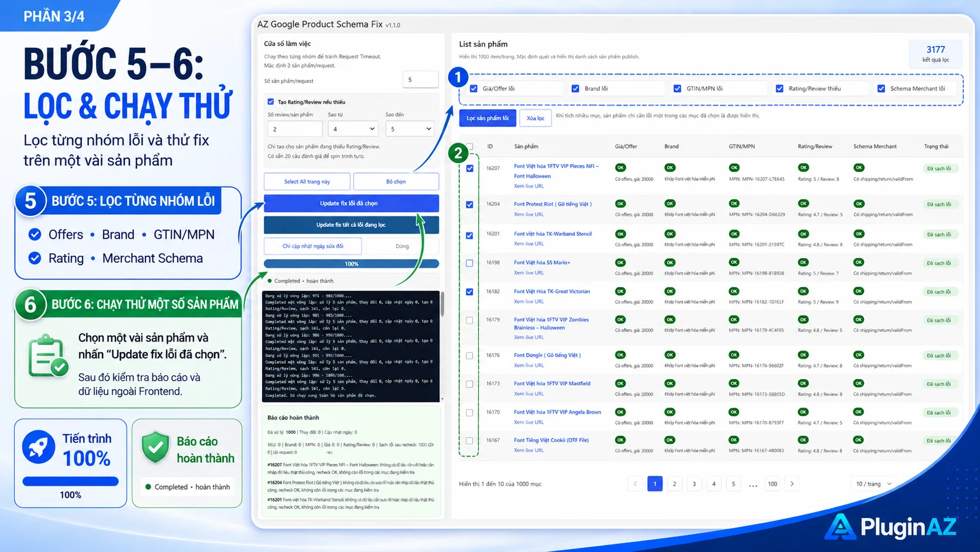Viewport: 980px width, 552px height.
Task: Click Update fix tất cả lỗi đang lọc
Action: [x=351, y=225]
